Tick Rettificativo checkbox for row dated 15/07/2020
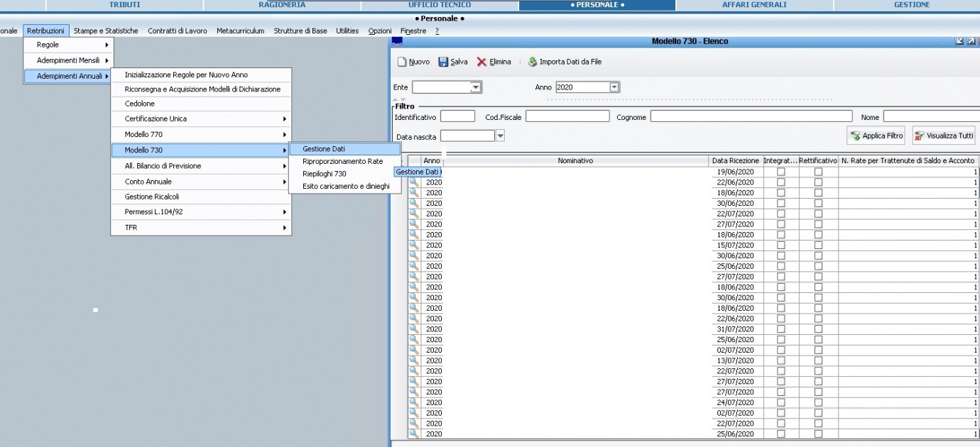Viewport: 980px width, 447px height. tap(818, 245)
